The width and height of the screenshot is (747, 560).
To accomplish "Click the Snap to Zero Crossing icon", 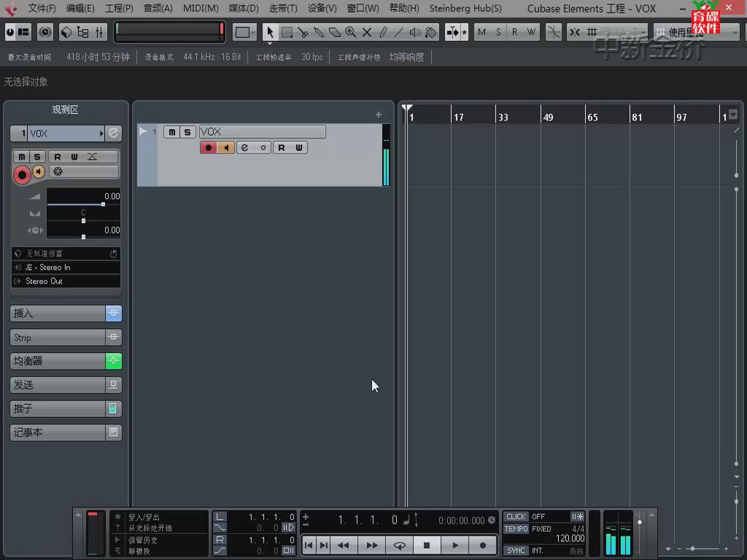I will click(x=553, y=32).
